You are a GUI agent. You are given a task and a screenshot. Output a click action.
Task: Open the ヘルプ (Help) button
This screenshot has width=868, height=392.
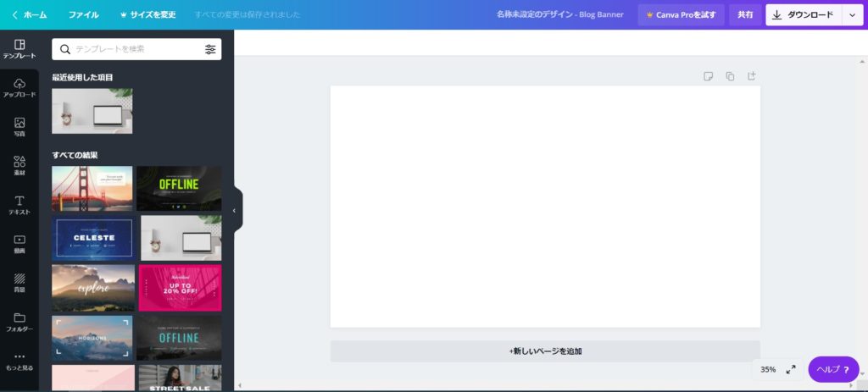click(x=833, y=369)
